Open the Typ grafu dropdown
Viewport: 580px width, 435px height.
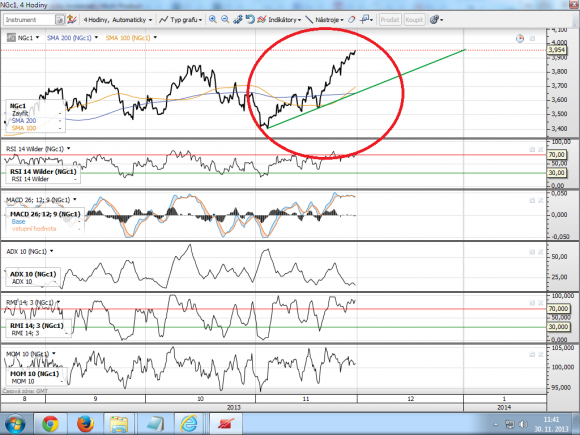tap(181, 20)
